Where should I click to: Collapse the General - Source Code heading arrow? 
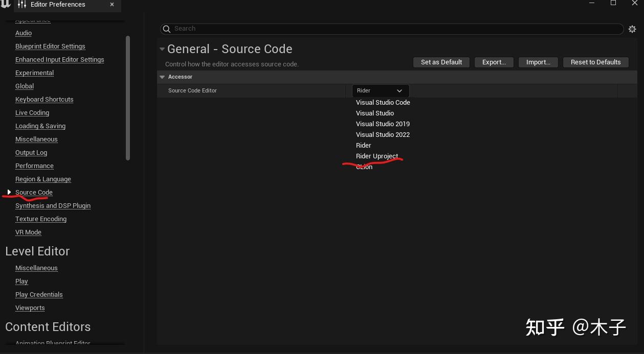pyautogui.click(x=162, y=49)
